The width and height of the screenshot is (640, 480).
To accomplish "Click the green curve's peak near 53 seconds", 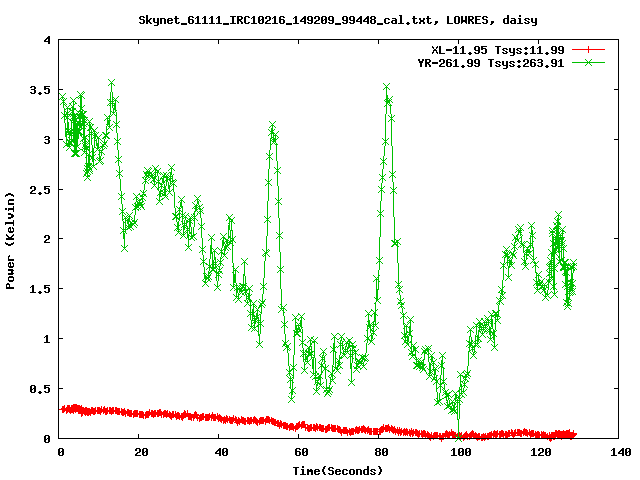I will (x=272, y=125).
